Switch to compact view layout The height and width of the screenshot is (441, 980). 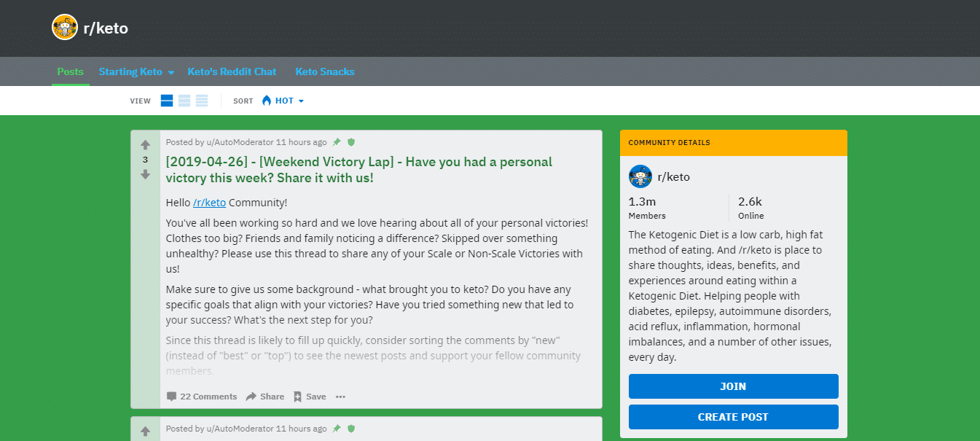pyautogui.click(x=202, y=101)
